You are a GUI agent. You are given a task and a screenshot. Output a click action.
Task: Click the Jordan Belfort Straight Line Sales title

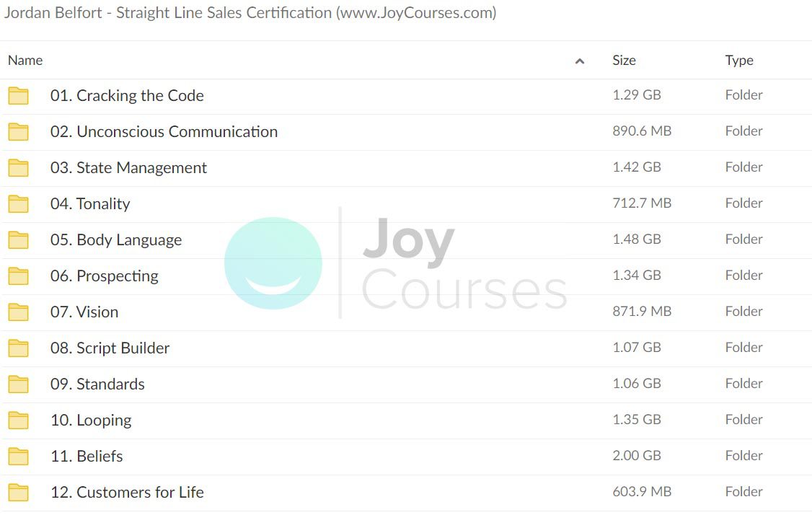click(x=250, y=12)
